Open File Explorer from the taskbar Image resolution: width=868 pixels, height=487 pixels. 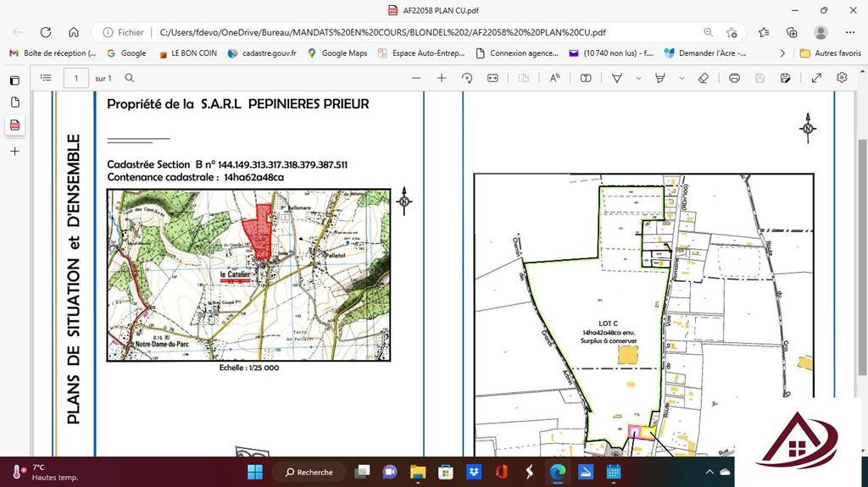click(x=418, y=472)
